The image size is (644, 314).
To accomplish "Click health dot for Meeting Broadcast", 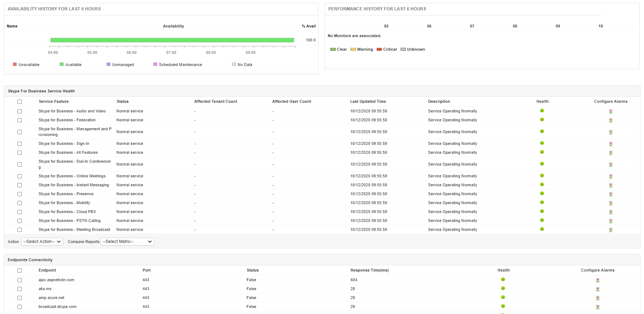I will coord(542,229).
